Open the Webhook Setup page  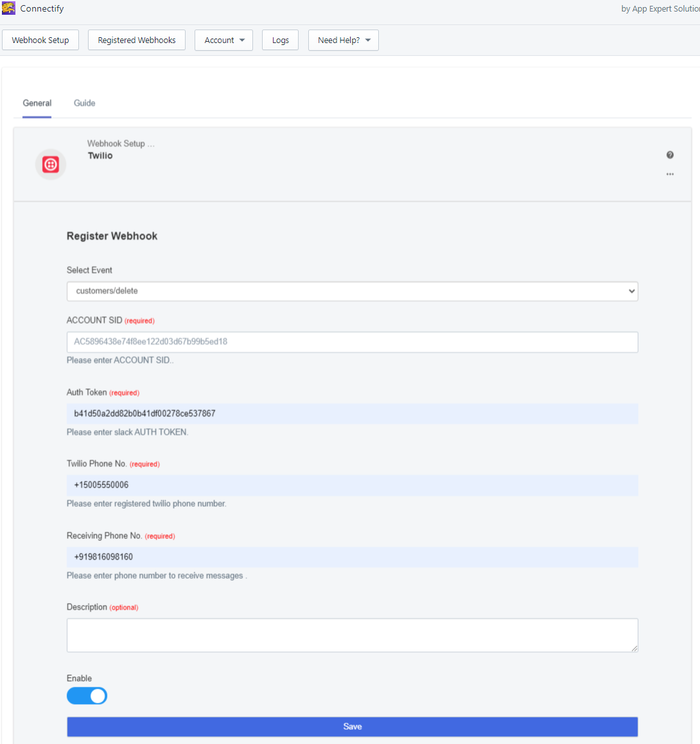pos(40,40)
